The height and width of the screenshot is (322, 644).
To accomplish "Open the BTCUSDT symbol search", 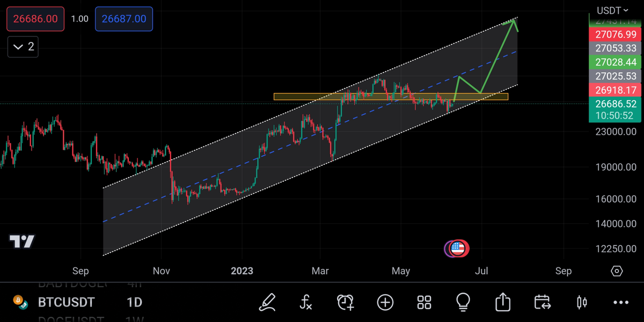I will (x=66, y=303).
